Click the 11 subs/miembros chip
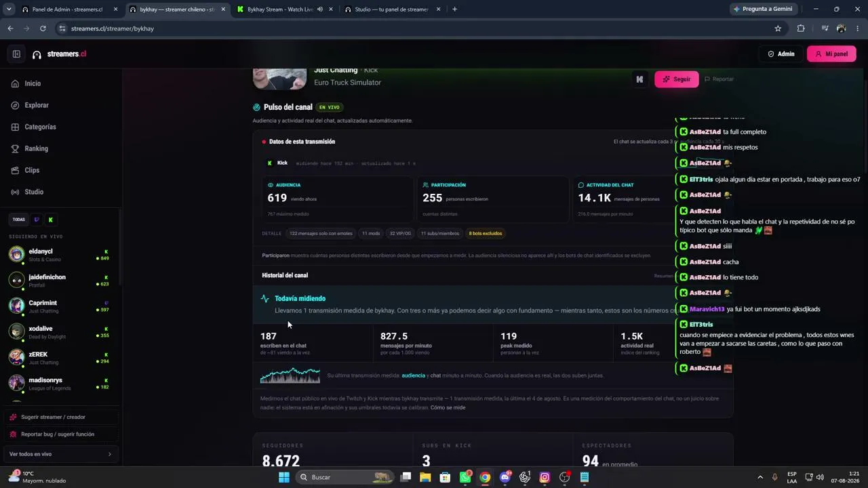 [x=440, y=233]
